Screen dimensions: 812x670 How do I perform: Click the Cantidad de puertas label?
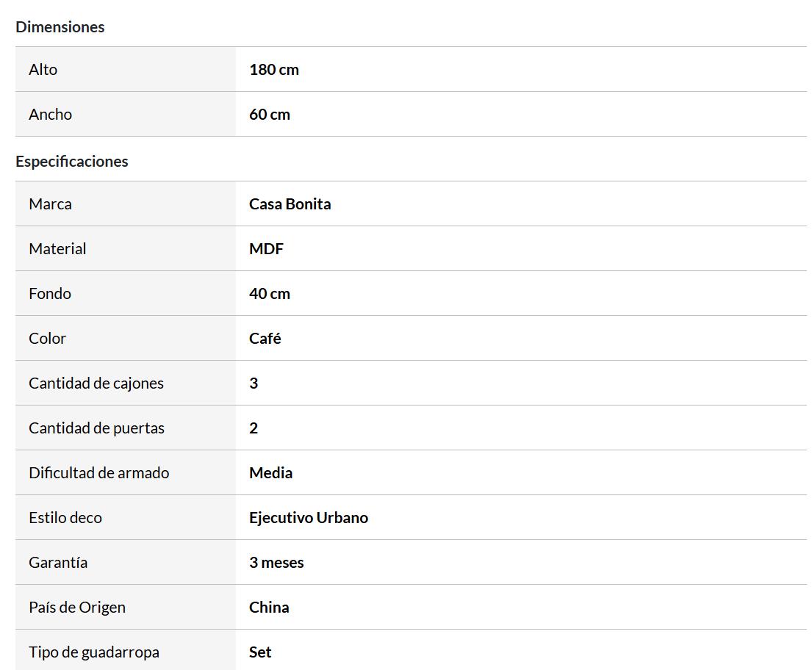coord(97,428)
